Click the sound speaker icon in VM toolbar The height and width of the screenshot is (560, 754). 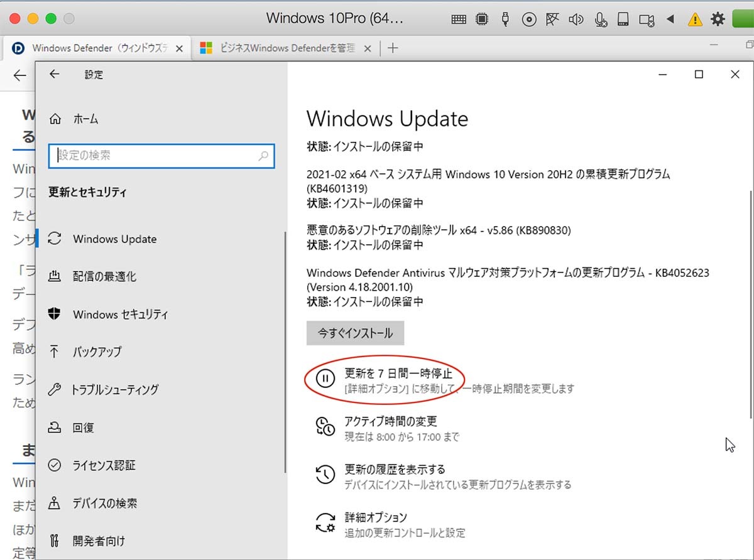pos(576,19)
